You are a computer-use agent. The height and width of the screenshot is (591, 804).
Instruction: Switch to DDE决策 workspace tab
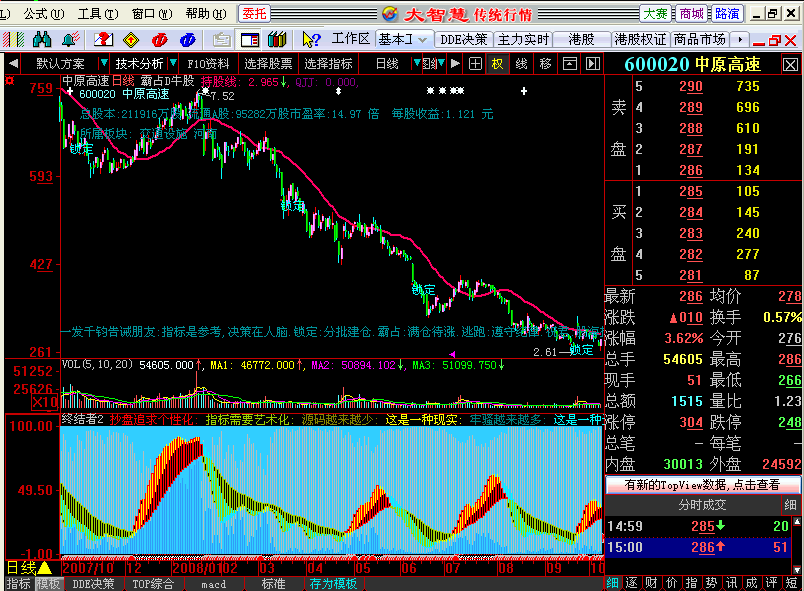tap(464, 39)
